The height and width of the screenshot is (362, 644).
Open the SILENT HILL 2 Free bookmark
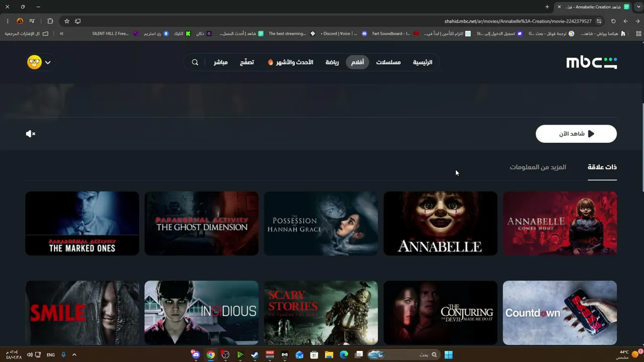tap(115, 34)
